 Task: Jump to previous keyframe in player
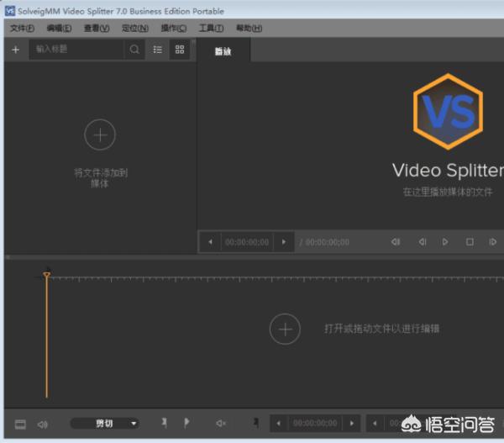[x=396, y=242]
